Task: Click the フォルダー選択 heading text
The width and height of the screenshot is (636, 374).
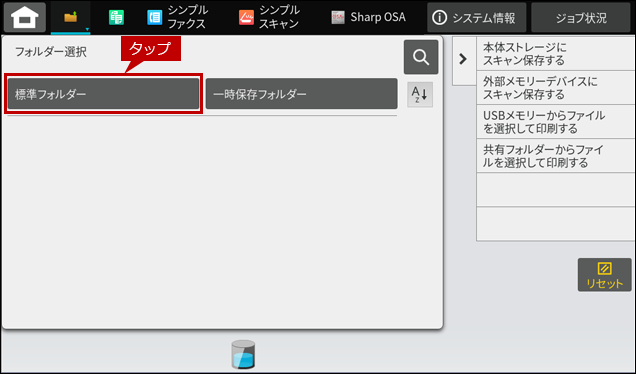Action: pos(51,52)
